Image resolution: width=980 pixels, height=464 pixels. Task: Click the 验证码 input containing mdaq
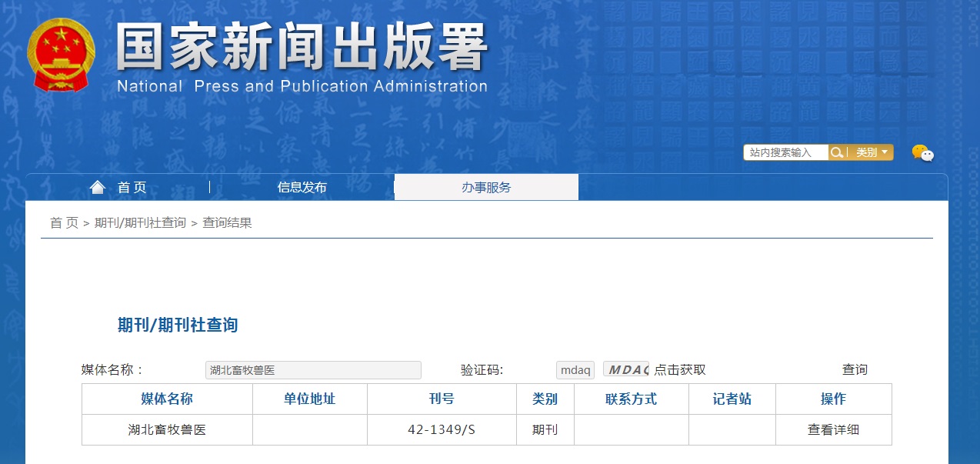[574, 369]
